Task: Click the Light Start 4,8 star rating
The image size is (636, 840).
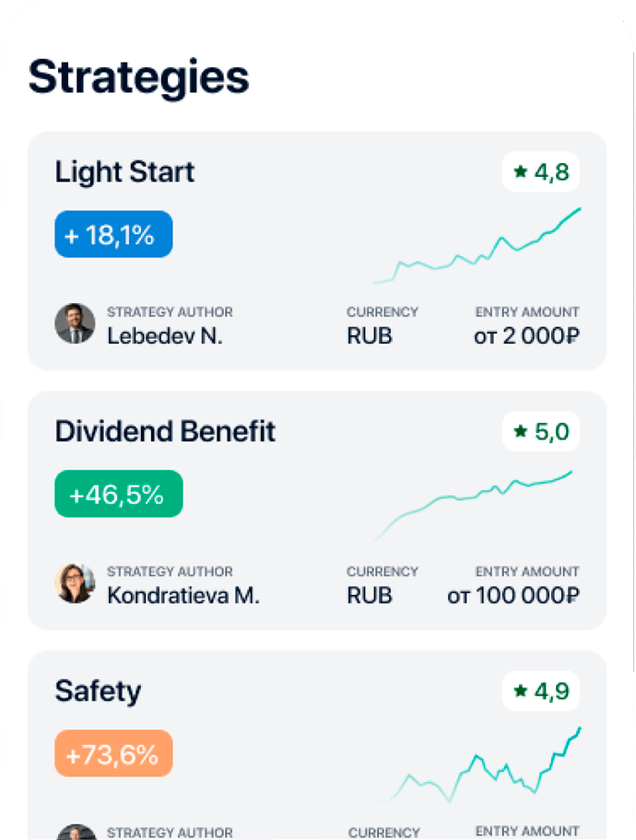Action: click(x=541, y=171)
